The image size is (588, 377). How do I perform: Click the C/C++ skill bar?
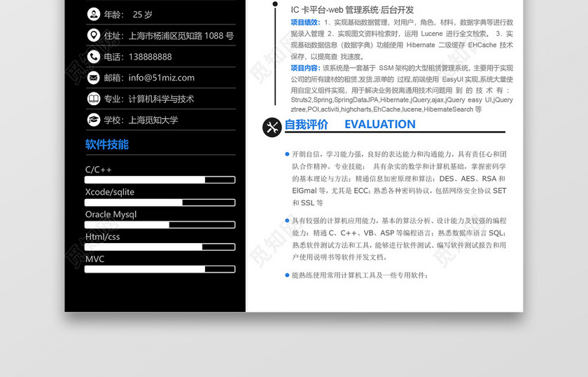[160, 180]
